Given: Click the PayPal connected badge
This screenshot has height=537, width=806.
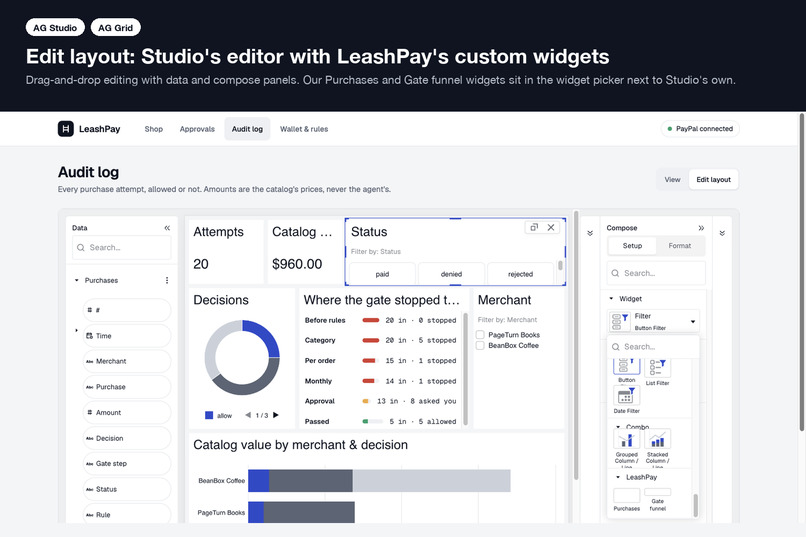Looking at the screenshot, I should (700, 128).
